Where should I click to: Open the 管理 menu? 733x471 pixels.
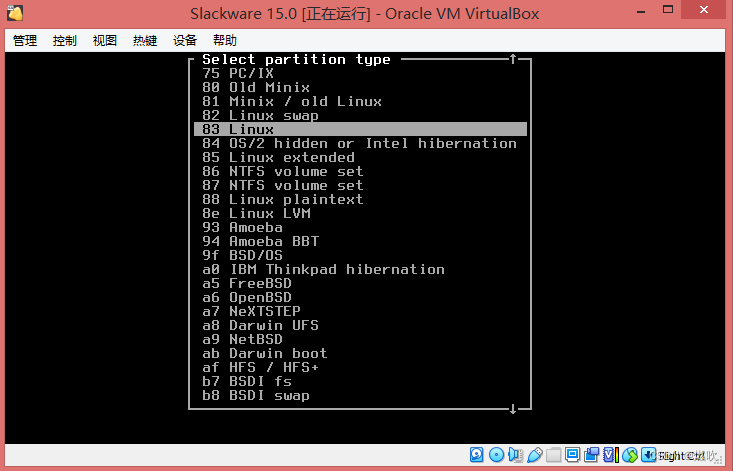(x=25, y=41)
